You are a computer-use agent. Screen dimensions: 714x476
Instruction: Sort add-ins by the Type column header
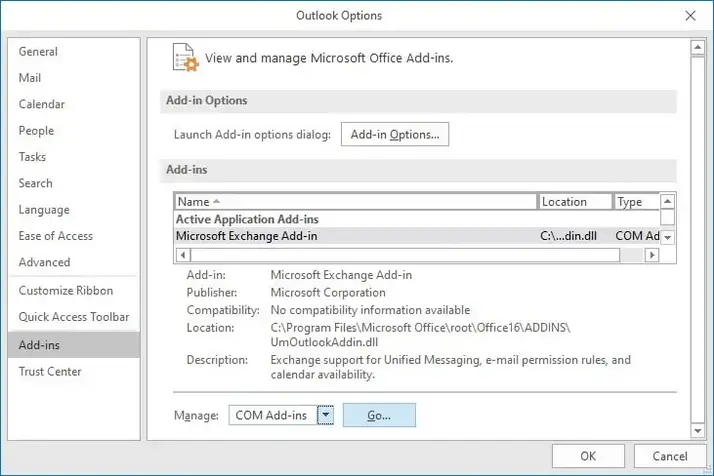(x=636, y=202)
